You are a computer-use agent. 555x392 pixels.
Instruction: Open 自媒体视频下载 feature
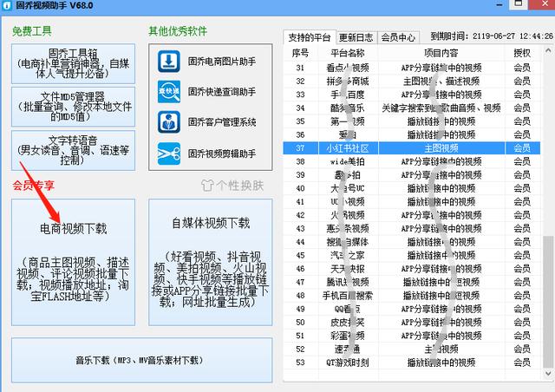pos(211,262)
